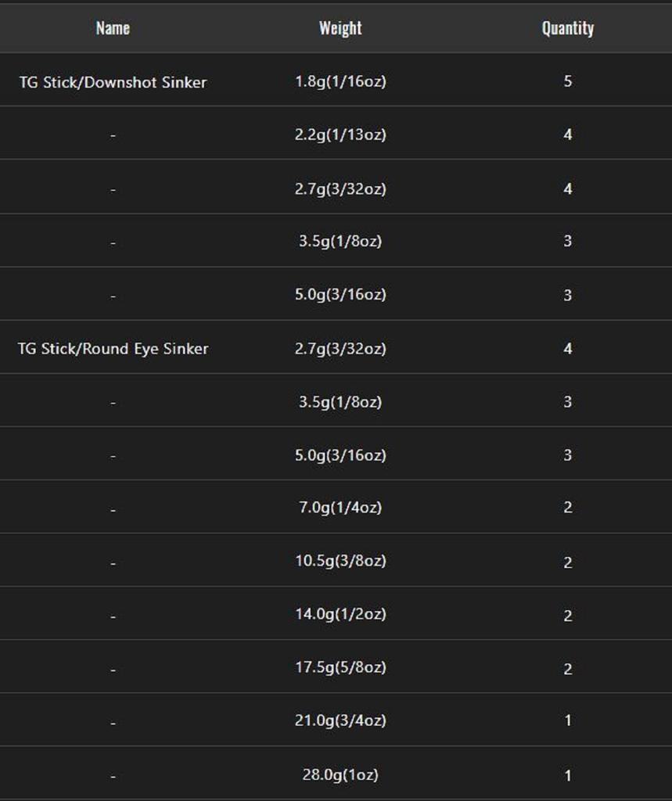This screenshot has width=672, height=801.
Task: Click the 7.0g(1/4oz) weight cell
Action: pos(340,508)
